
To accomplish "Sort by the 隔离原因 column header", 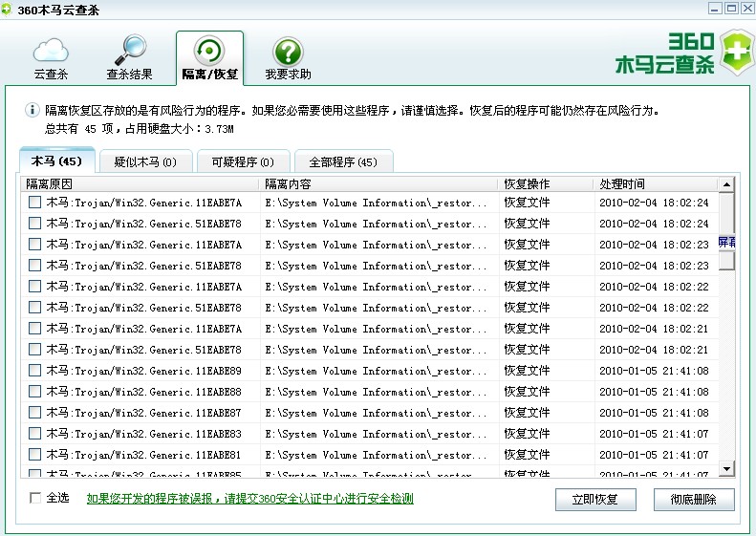I will (x=140, y=183).
